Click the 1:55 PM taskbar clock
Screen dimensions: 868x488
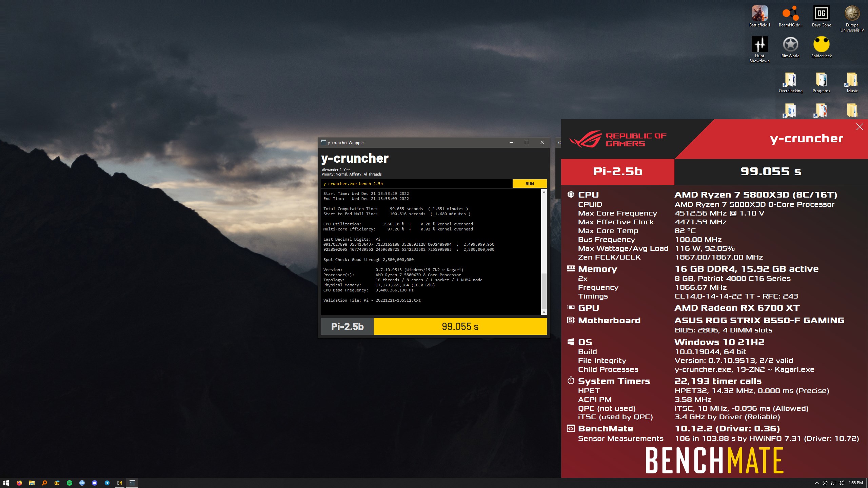(x=856, y=483)
